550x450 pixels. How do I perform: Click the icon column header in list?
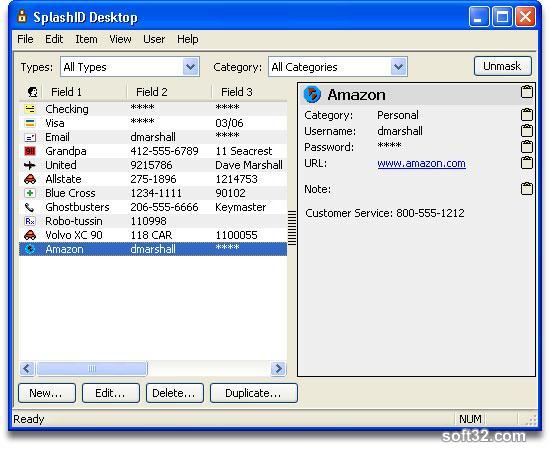click(x=33, y=92)
